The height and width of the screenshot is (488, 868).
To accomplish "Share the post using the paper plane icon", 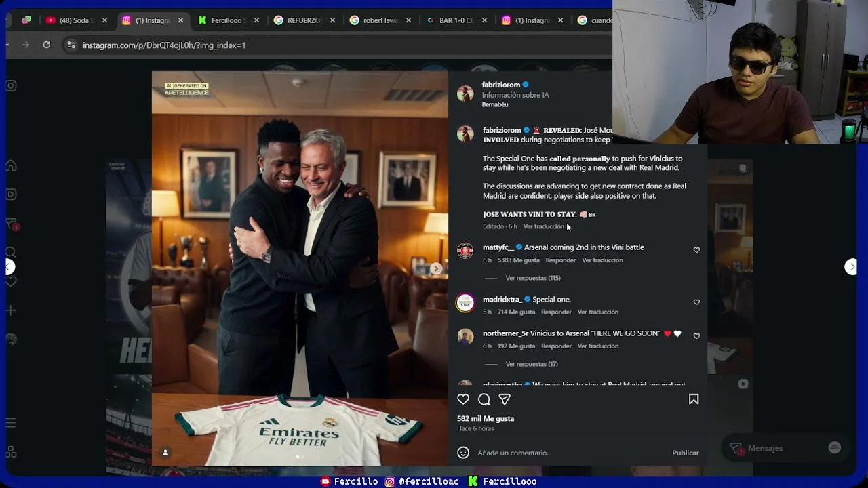I will 505,399.
